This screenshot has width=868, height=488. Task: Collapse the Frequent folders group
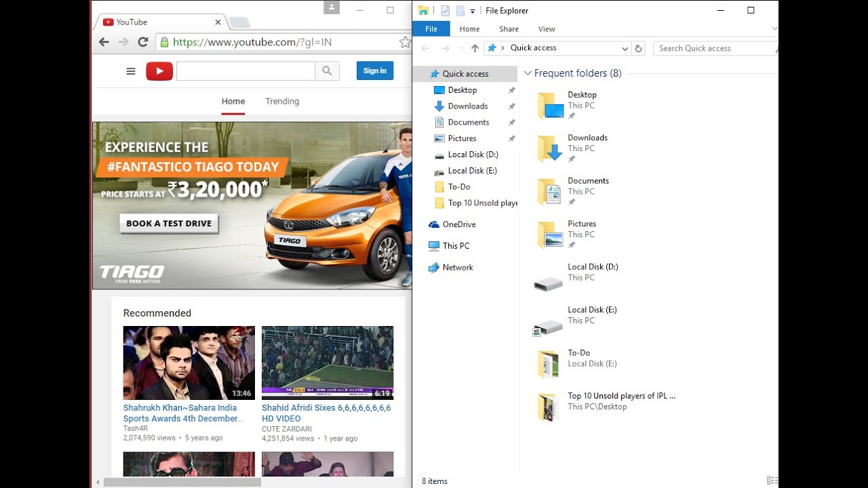click(x=528, y=73)
